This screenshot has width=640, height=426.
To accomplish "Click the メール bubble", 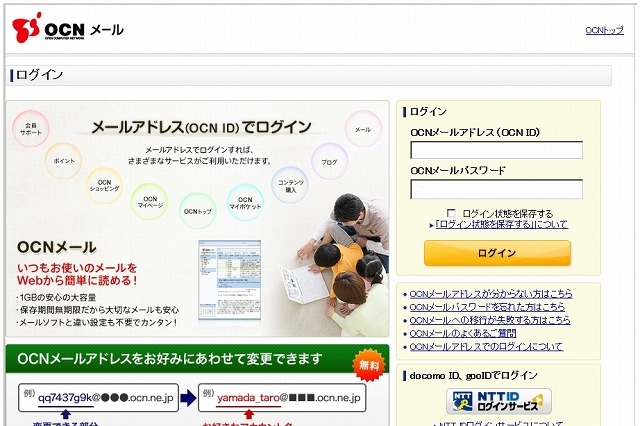I will pos(363,129).
